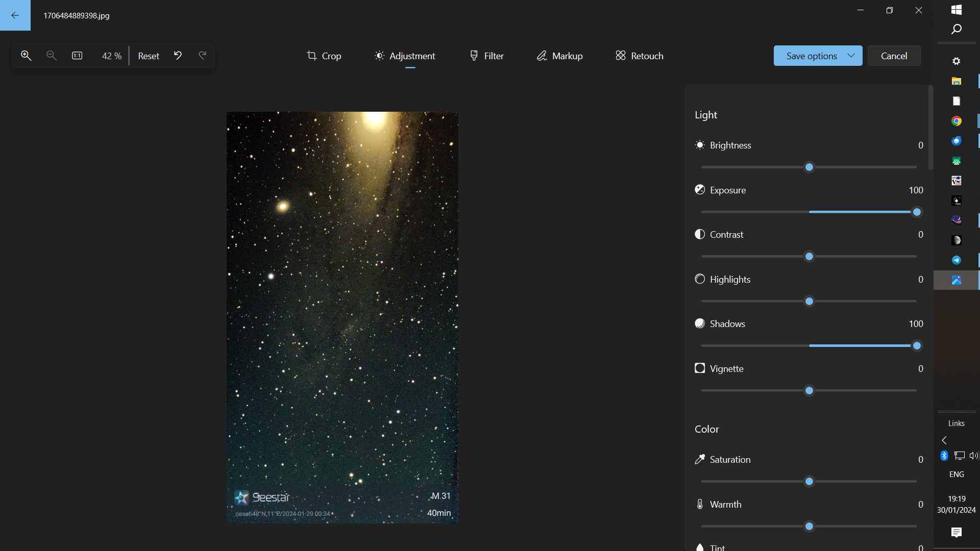Viewport: 980px width, 551px height.
Task: Open the moon icon app in taskbar
Action: pyautogui.click(x=957, y=240)
